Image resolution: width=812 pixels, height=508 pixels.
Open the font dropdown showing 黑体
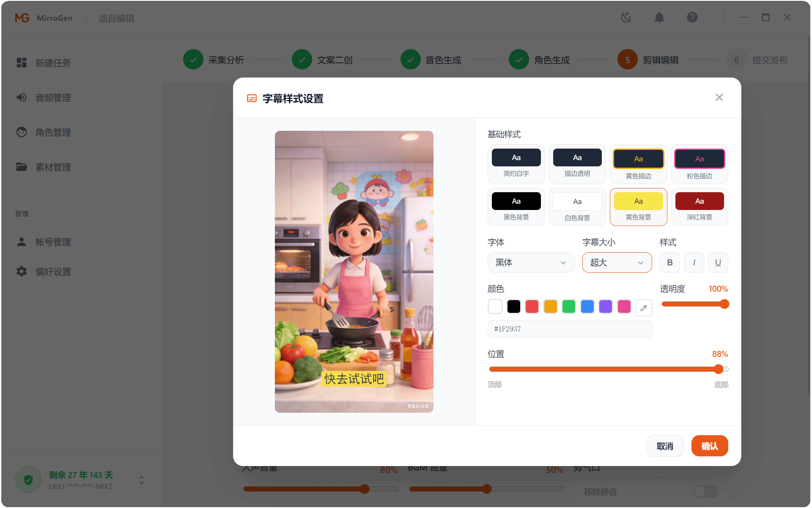[x=531, y=262]
